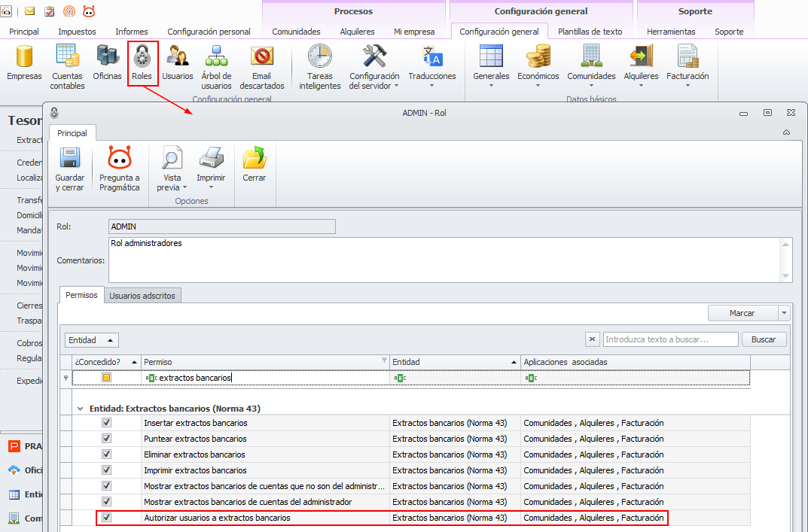This screenshot has width=808, height=532.
Task: Select the Permisos tab
Action: point(81,295)
